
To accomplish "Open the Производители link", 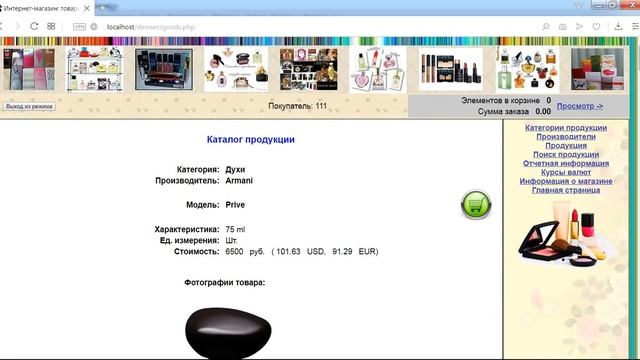I will 566,137.
